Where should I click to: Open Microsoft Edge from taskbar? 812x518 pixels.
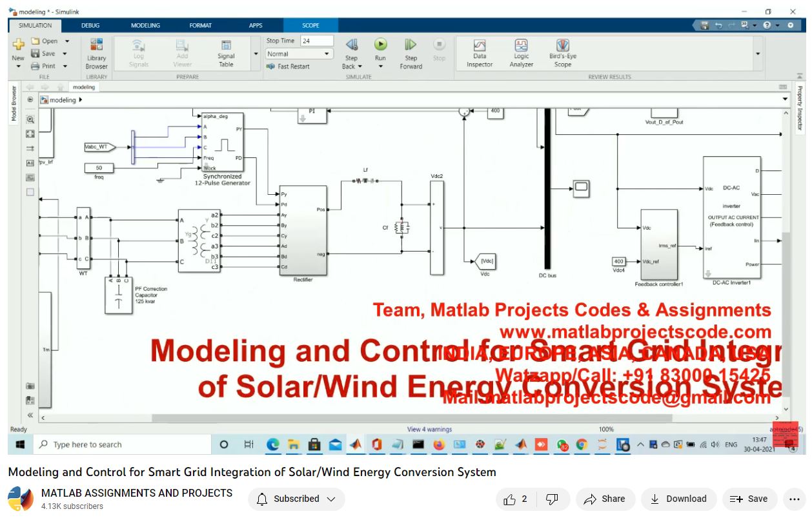[x=273, y=444]
